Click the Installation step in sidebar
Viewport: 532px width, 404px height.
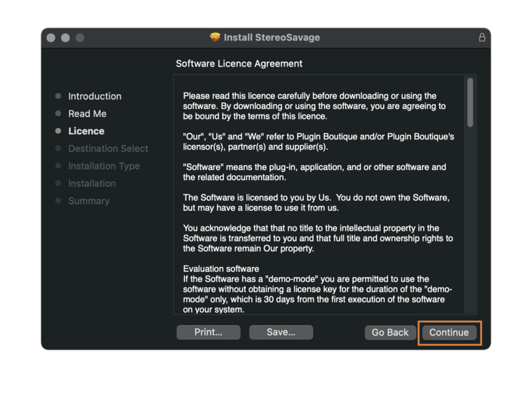92,183
